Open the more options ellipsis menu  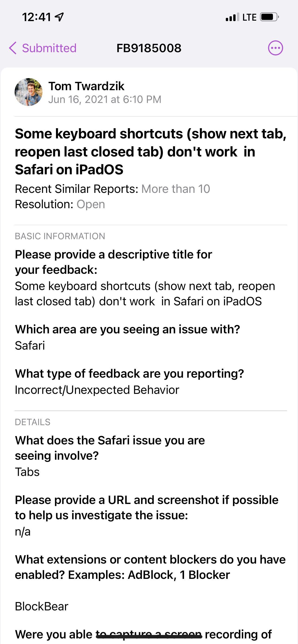coord(275,48)
